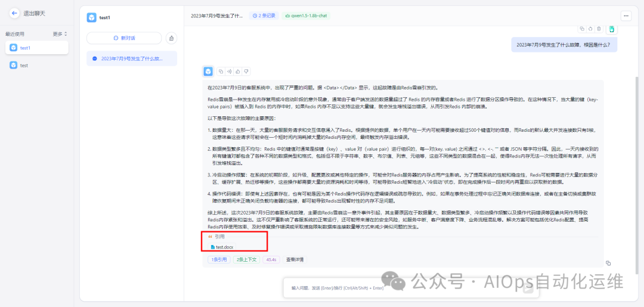644x307 pixels.
Task: Play the answer aloud with speaker icon
Action: point(229,72)
